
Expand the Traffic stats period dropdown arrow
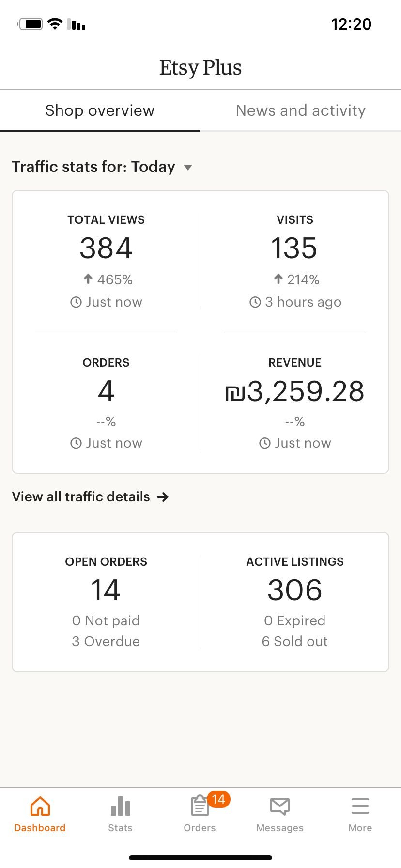[x=188, y=168]
